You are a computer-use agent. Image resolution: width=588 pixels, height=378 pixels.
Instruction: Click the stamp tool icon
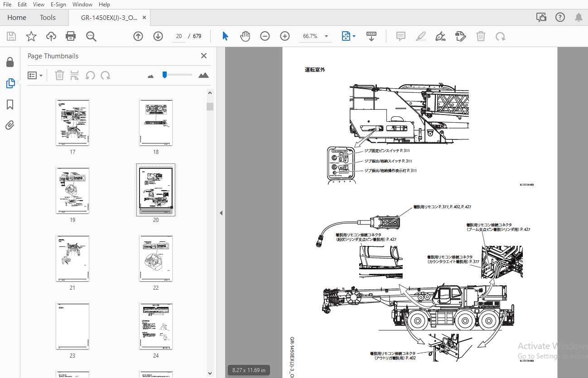(461, 36)
